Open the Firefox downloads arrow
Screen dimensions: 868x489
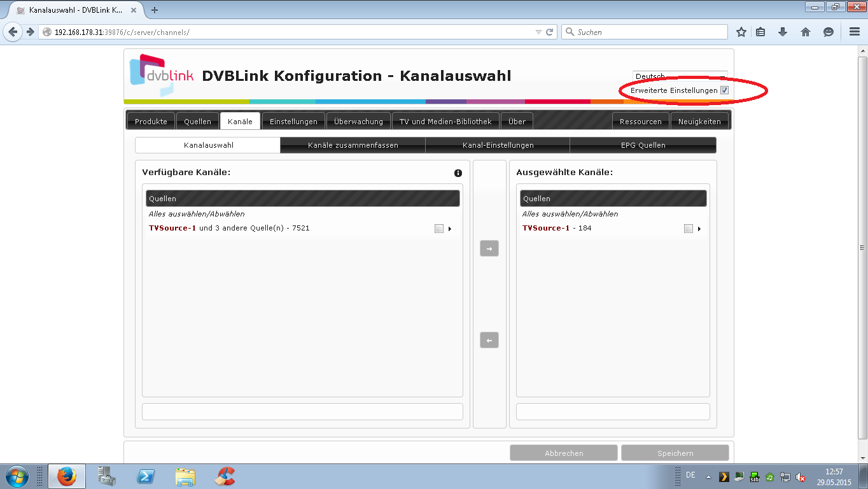[x=783, y=32]
